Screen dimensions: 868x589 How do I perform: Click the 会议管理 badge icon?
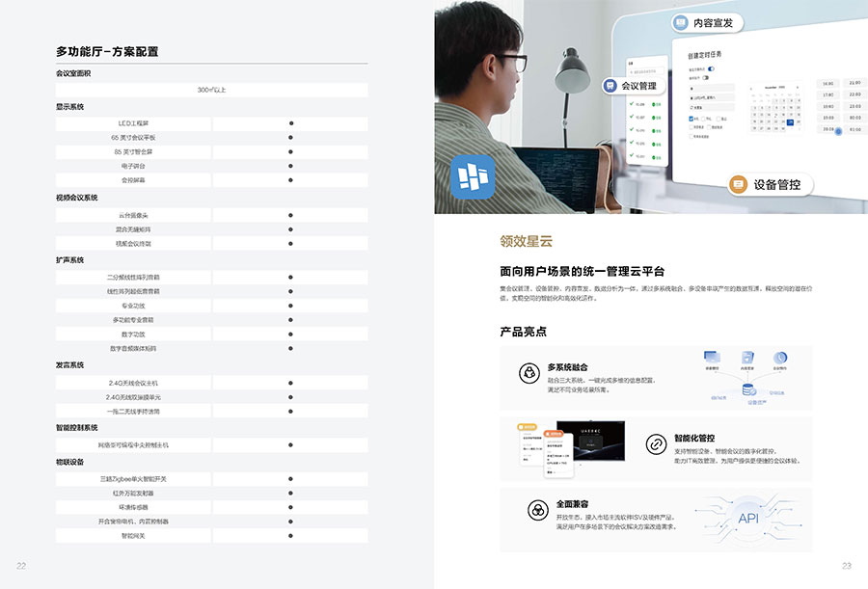click(610, 86)
